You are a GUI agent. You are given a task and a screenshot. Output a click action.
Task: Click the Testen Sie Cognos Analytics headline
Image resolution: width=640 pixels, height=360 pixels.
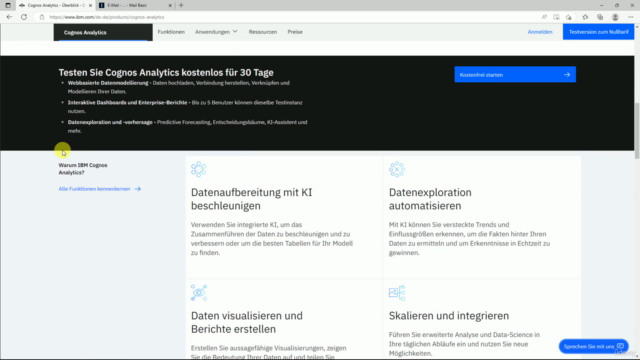[166, 73]
